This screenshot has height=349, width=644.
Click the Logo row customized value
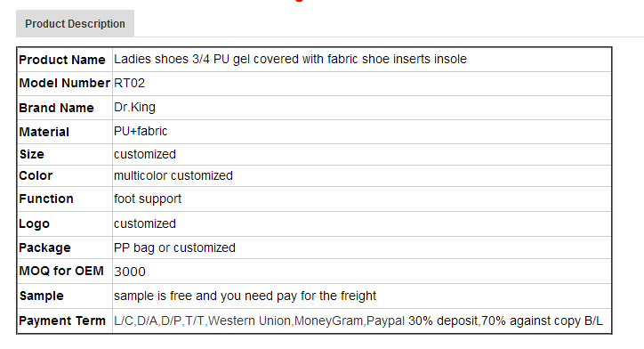click(x=145, y=223)
